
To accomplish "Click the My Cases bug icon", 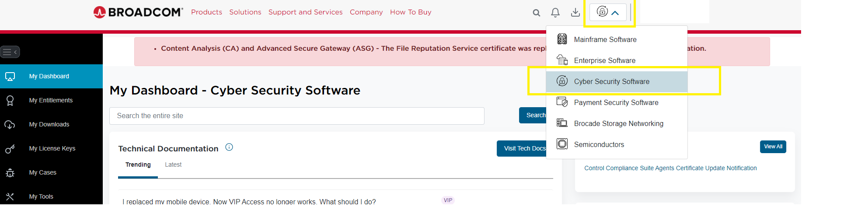I will click(x=10, y=173).
